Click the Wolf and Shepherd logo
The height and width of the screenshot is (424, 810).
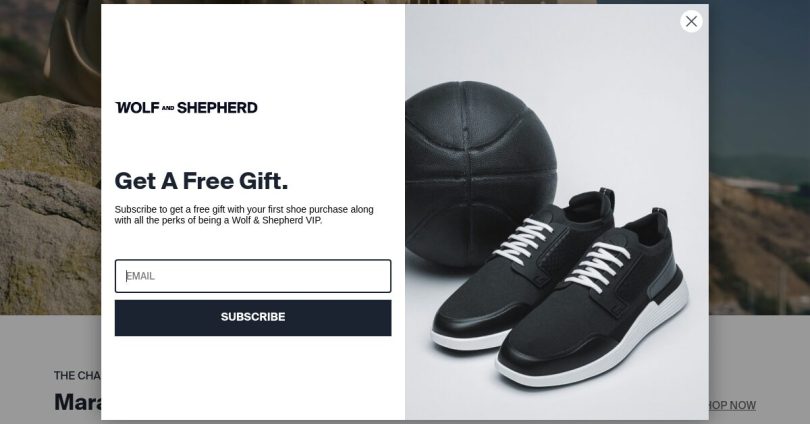186,107
